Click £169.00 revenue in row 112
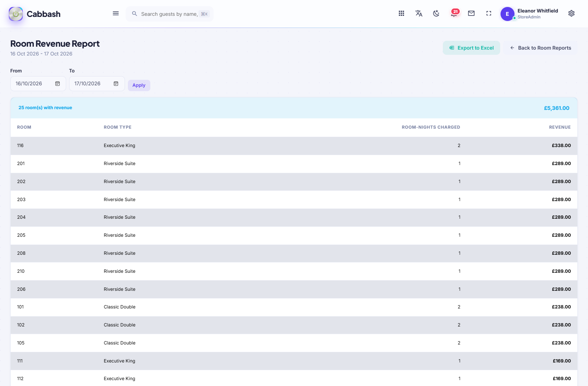Viewport: 588px width, 386px height. 562,379
